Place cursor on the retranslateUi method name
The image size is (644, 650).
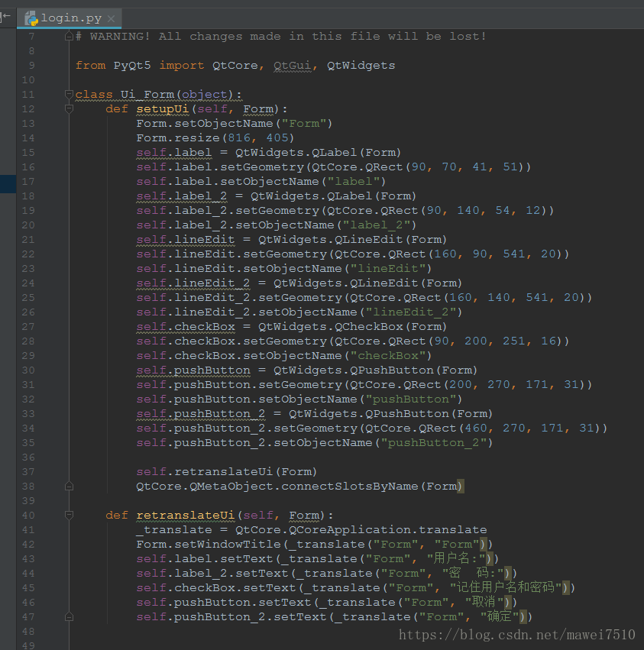[185, 516]
